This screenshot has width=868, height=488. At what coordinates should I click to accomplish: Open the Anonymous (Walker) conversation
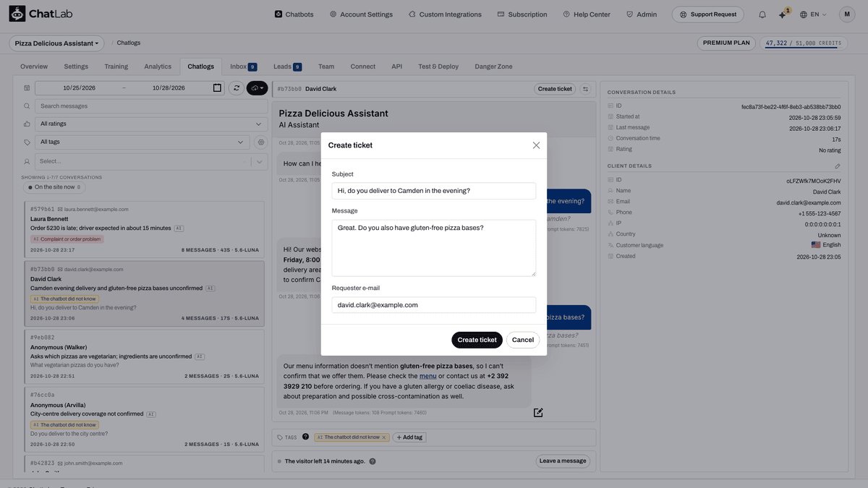point(144,357)
